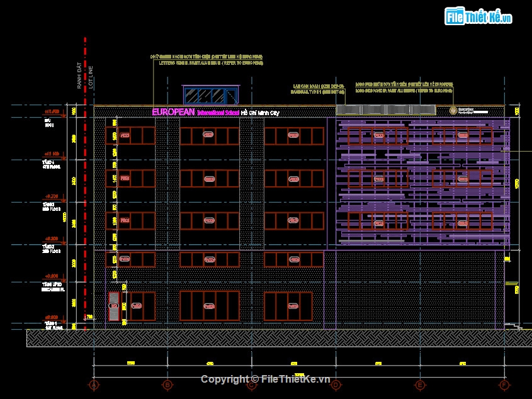Image resolution: width=532 pixels, height=399 pixels.
Task: Select grid axis bubble F
Action: point(505,385)
